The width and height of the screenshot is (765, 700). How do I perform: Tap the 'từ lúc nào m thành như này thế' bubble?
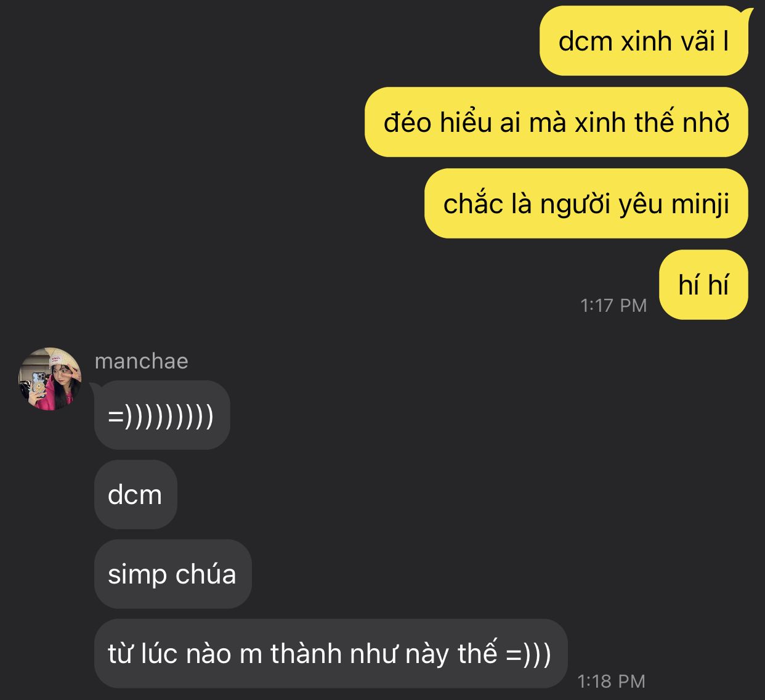[x=331, y=653]
